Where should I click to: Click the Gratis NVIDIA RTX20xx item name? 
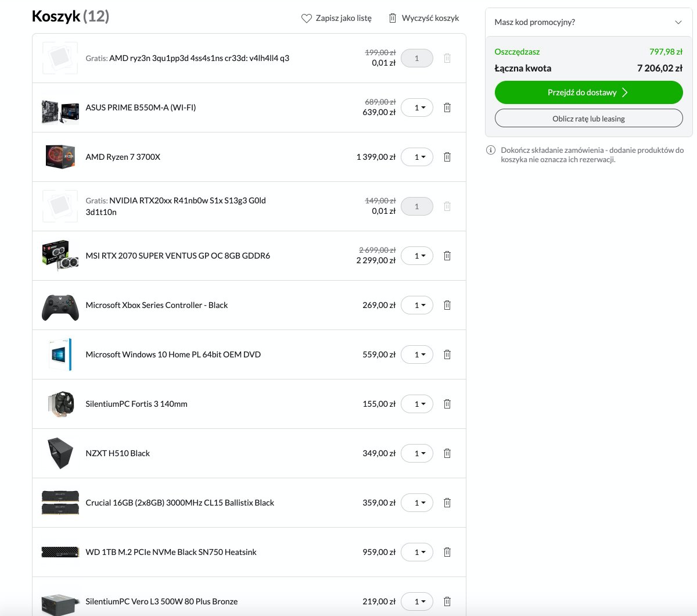coord(175,206)
